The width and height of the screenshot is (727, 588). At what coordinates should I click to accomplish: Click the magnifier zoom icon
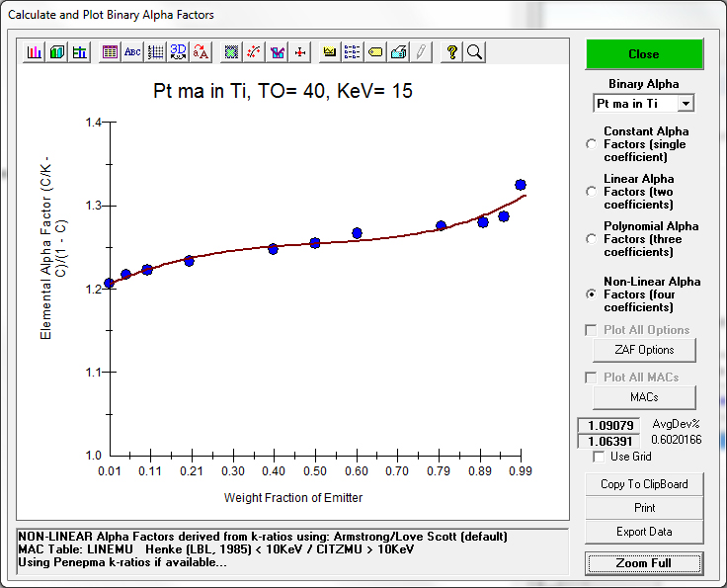pos(474,52)
